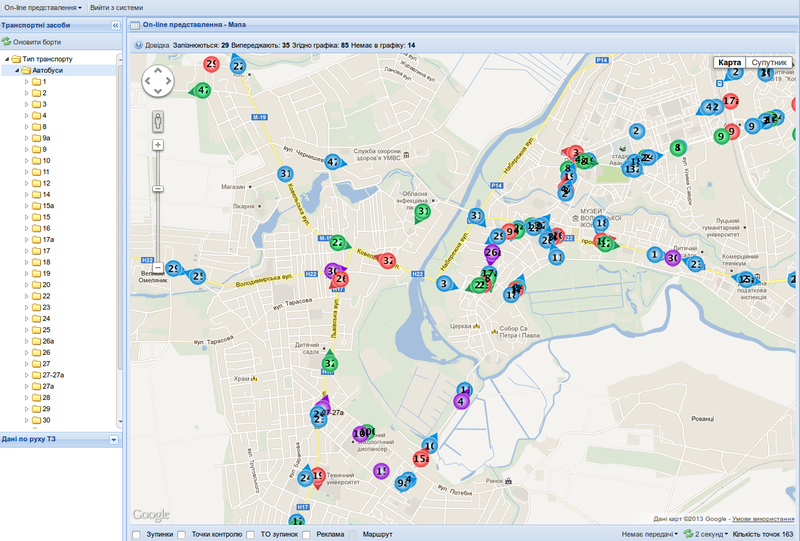800x541 pixels.
Task: Click the map zoom slider handle
Action: 158,189
